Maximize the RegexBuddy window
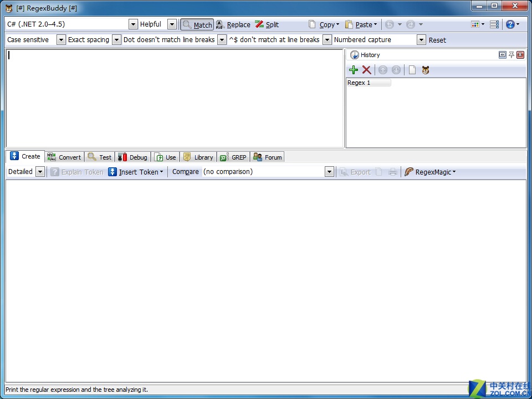 (495, 6)
